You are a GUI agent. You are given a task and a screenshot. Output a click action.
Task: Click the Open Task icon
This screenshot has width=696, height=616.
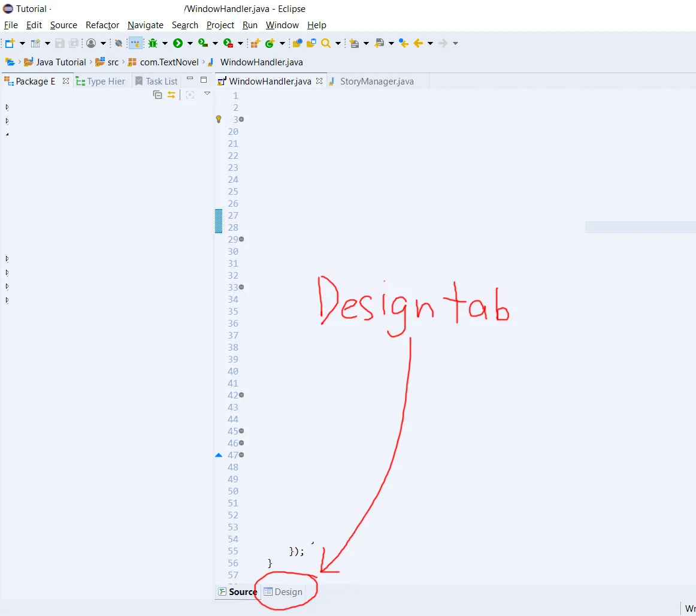tap(311, 43)
